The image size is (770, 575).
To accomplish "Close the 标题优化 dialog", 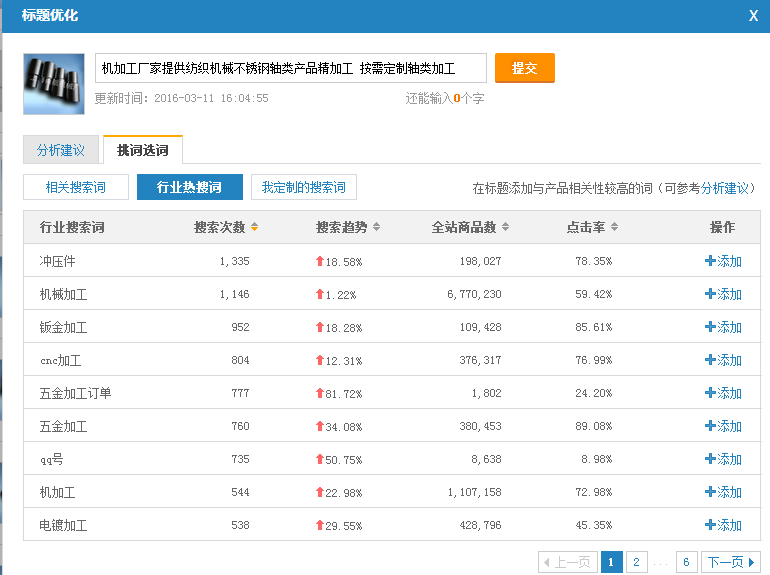I will [x=753, y=15].
